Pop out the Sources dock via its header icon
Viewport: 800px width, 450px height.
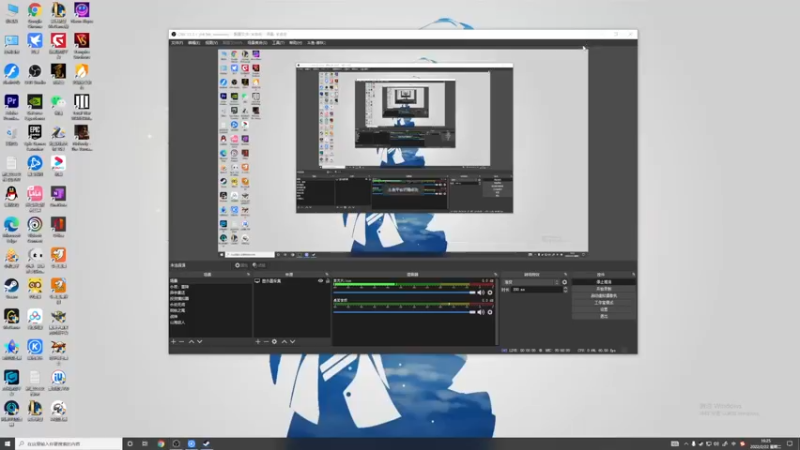point(327,274)
